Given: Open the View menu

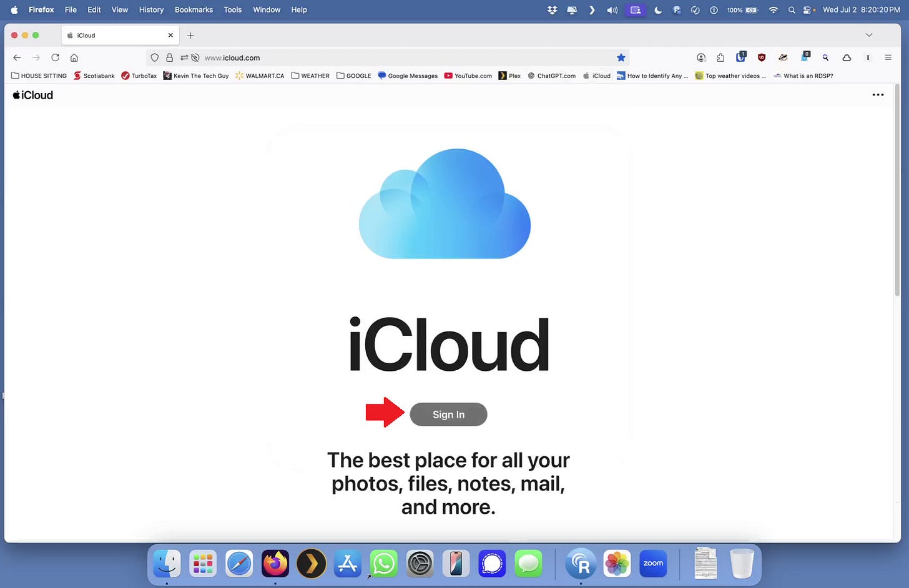Looking at the screenshot, I should (119, 10).
